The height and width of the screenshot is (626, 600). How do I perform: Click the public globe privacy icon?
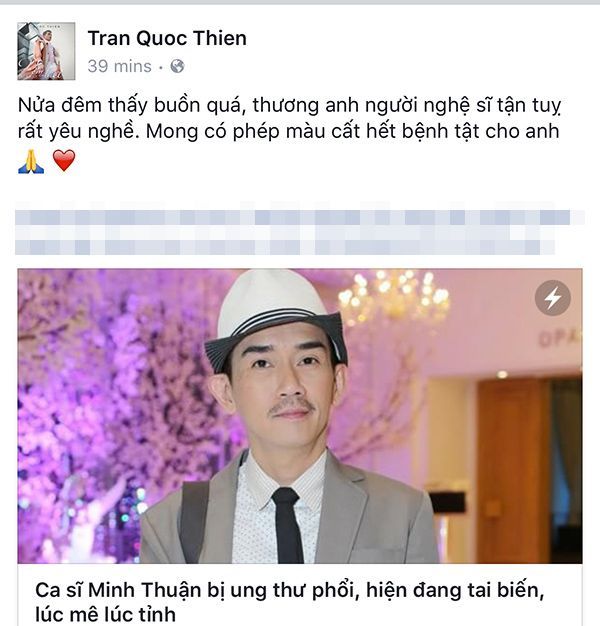tap(177, 66)
